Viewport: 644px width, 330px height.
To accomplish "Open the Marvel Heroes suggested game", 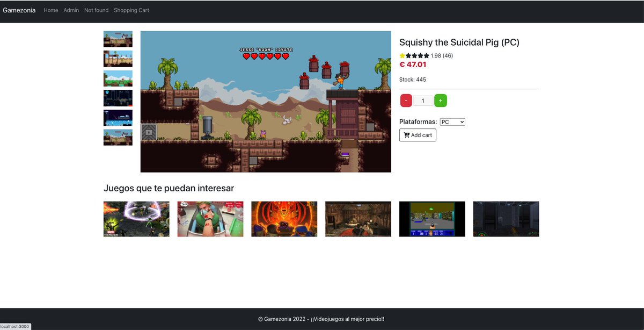I will pos(136,219).
